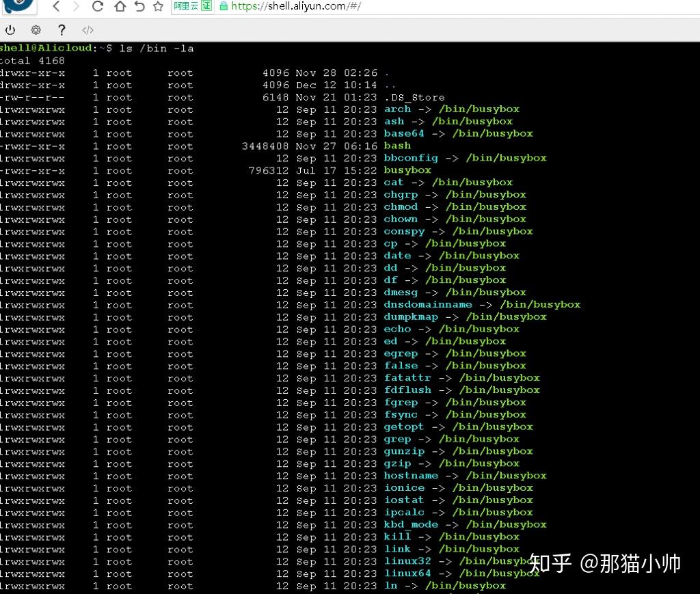The height and width of the screenshot is (594, 700).
Task: Click the browser forward arrow
Action: click(x=77, y=5)
